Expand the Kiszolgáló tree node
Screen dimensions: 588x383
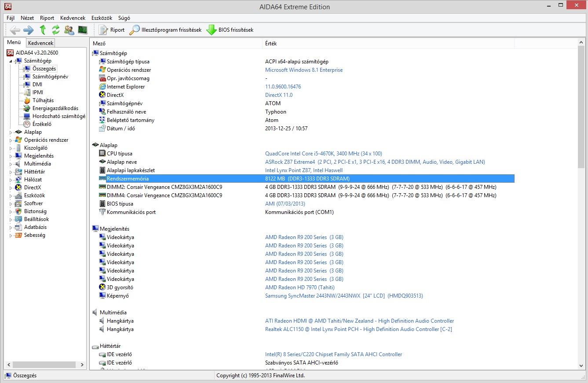click(x=11, y=148)
